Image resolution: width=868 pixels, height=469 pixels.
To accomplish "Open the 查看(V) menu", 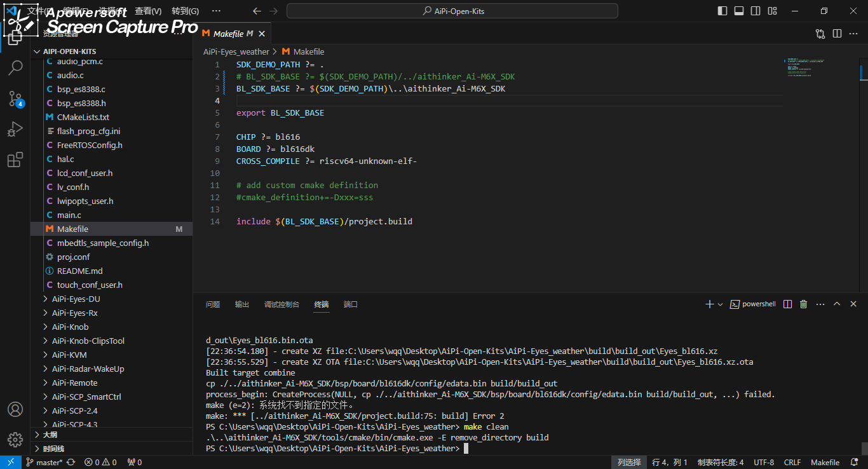I will [x=148, y=11].
